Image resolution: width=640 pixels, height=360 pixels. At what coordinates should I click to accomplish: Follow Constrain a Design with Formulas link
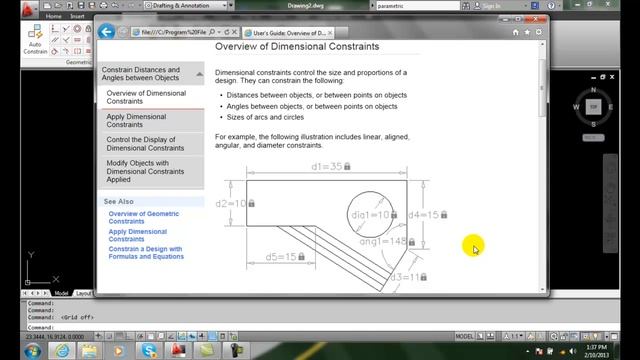click(146, 253)
